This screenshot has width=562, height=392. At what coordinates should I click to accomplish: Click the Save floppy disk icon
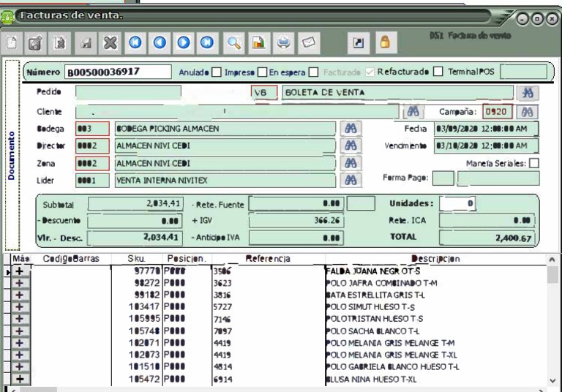point(86,42)
